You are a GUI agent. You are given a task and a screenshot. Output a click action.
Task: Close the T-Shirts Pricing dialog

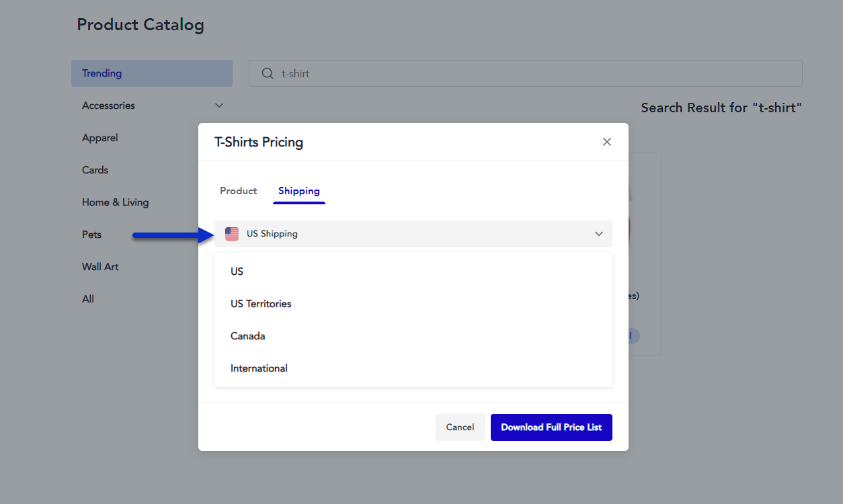click(x=606, y=142)
